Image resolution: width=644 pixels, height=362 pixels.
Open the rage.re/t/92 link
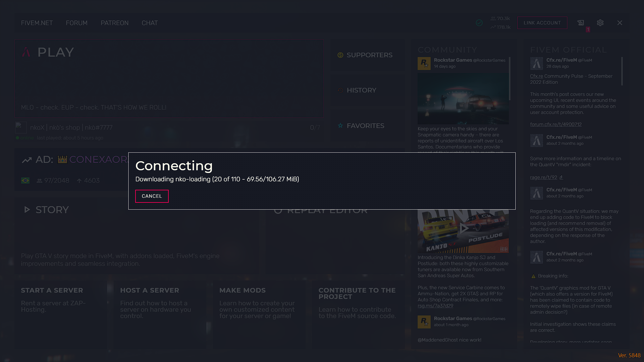point(543,177)
